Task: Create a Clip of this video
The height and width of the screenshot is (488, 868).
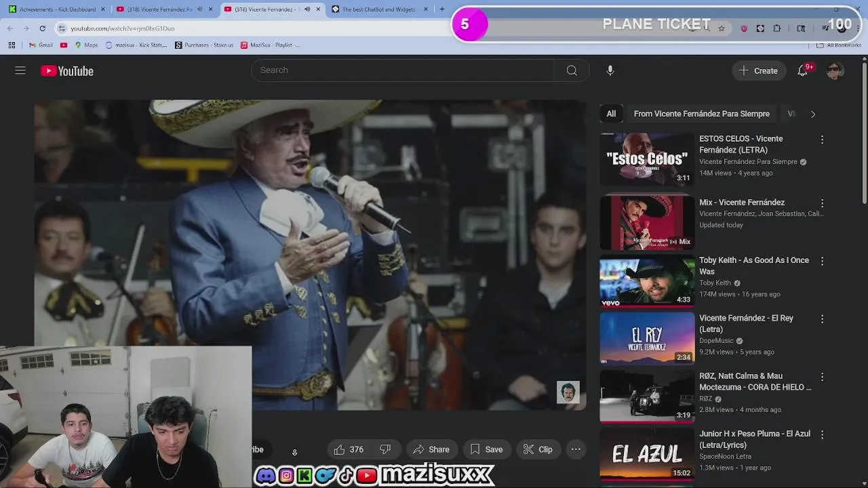Action: click(x=538, y=449)
